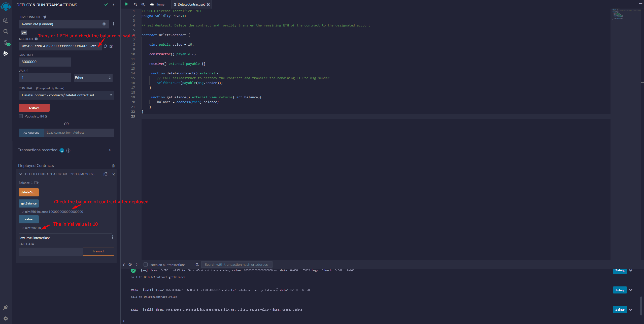Zoom in the editor with the magnifier icon
Image resolution: width=644 pixels, height=324 pixels.
coord(143,4)
